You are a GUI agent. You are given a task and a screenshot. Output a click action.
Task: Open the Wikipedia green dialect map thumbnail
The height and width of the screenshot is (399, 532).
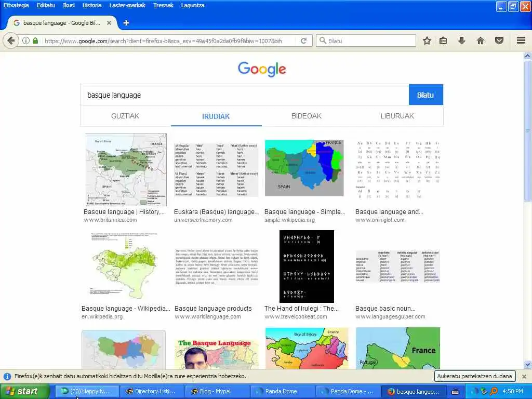click(125, 265)
